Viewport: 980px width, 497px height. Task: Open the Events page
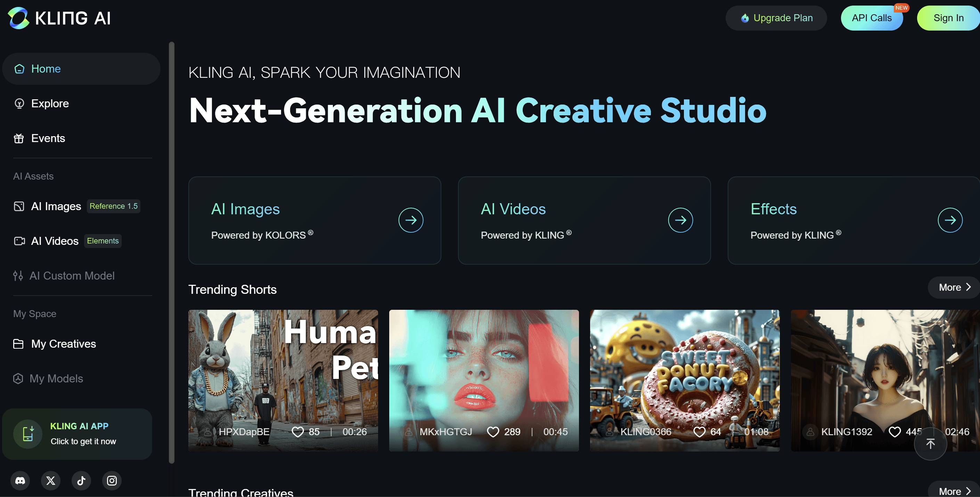48,138
